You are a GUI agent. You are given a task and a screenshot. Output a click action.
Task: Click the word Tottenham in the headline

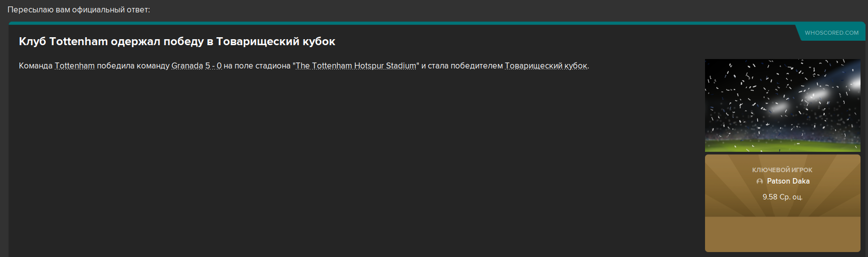point(79,42)
